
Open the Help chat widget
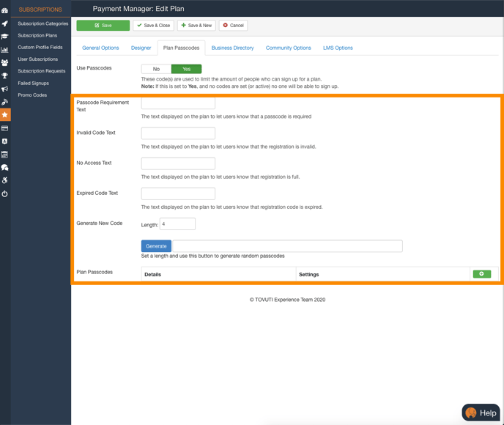pos(481,413)
